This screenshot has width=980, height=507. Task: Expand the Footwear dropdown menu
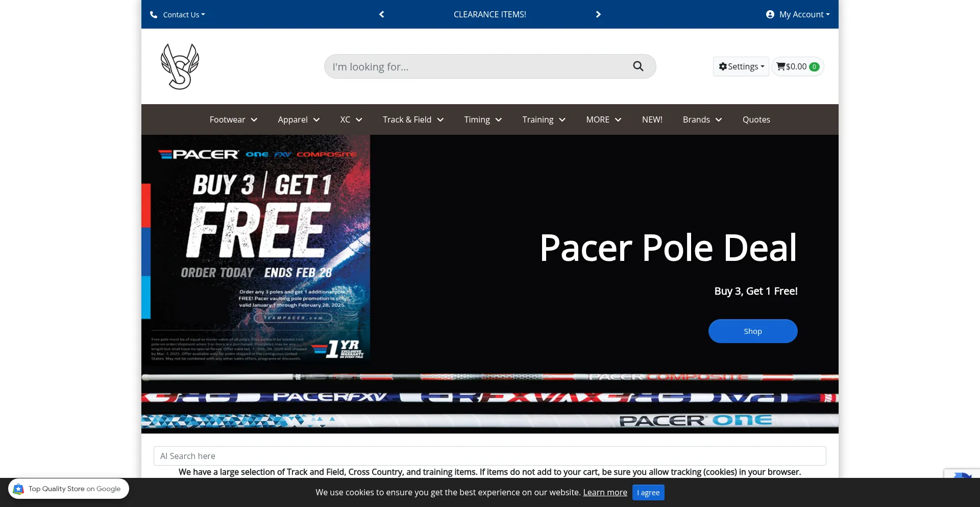point(233,119)
